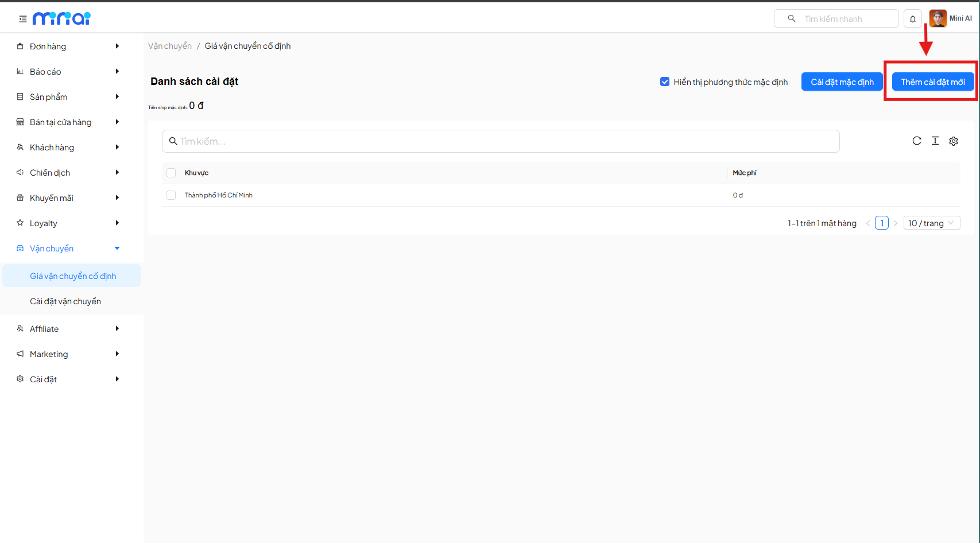Click the Cài đặt mặc định button

842,82
